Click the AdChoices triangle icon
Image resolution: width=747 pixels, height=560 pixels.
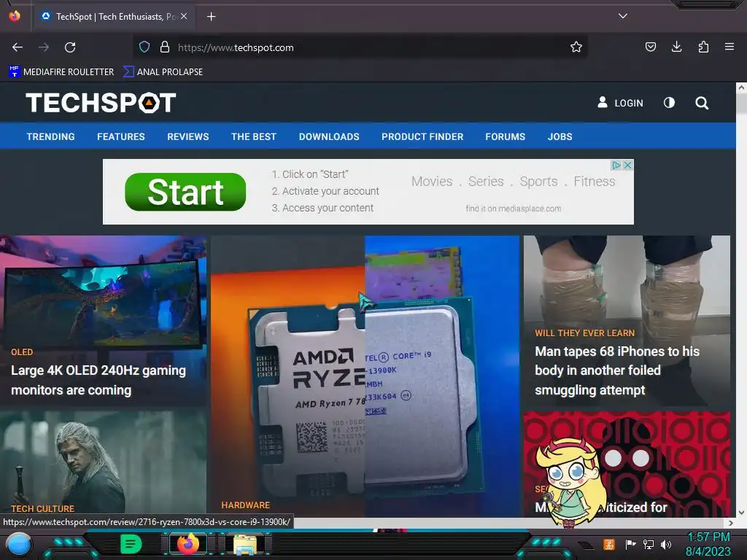click(616, 165)
